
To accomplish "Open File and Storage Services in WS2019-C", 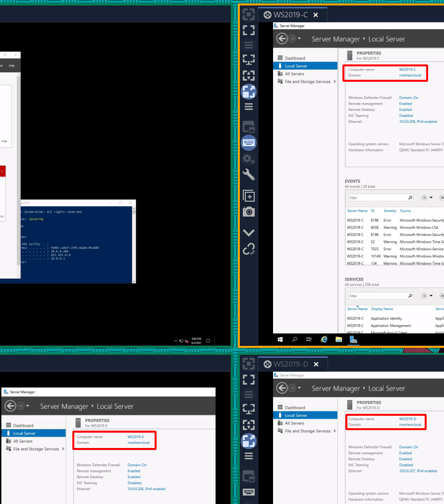I will 308,82.
